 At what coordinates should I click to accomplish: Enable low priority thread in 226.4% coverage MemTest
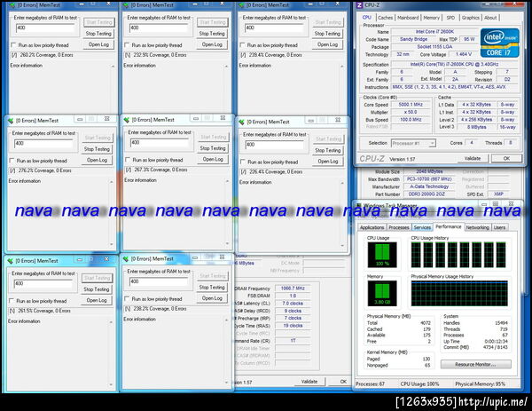243,162
